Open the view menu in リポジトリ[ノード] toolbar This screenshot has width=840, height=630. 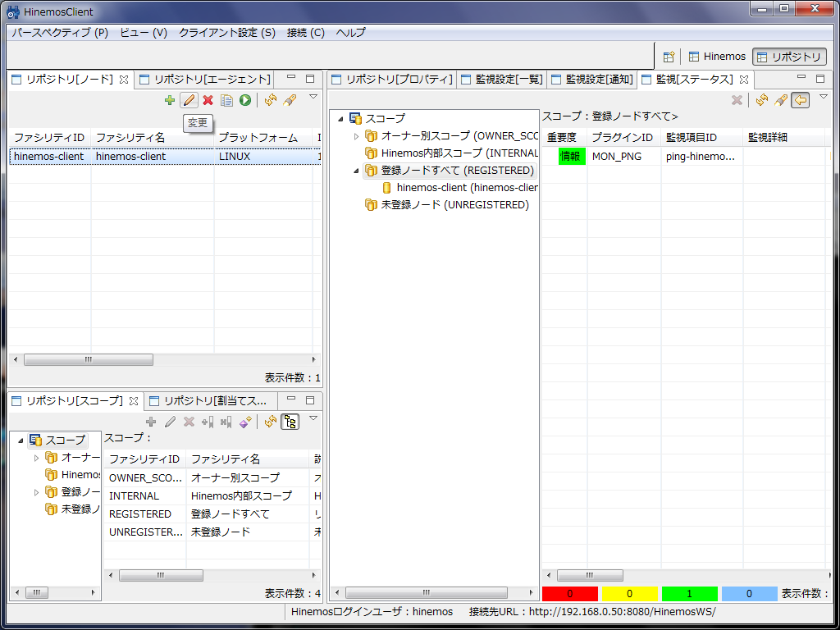coord(313,97)
